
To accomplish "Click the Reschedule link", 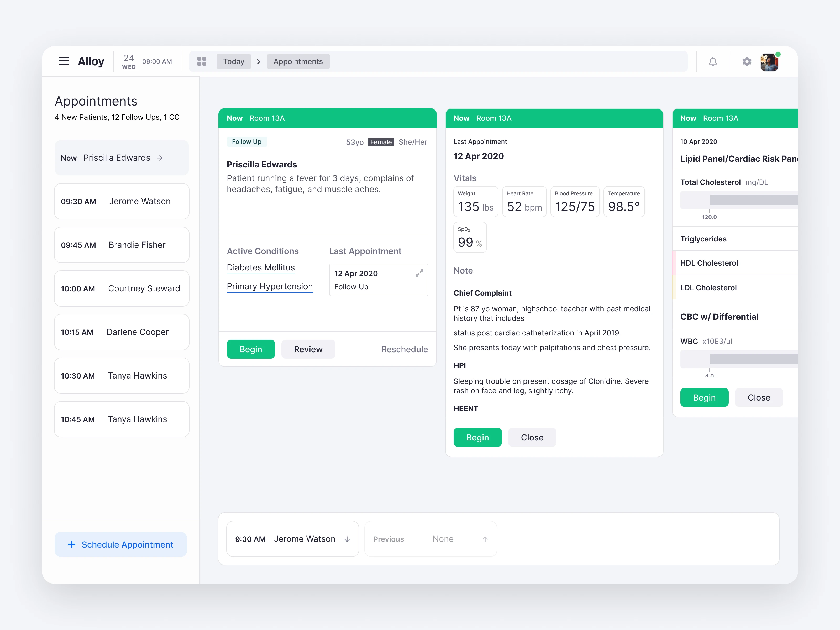I will coord(405,349).
